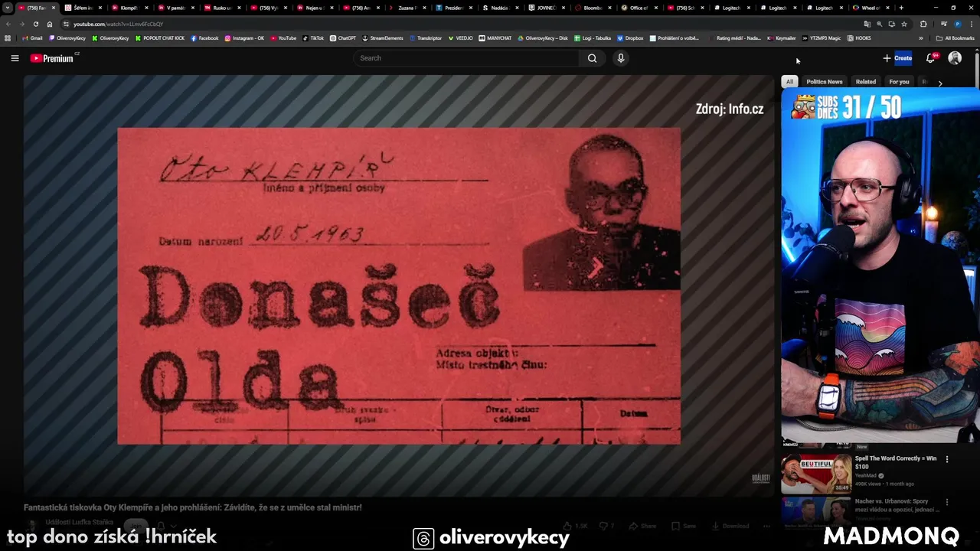Image resolution: width=980 pixels, height=551 pixels.
Task: Switch to the JOVINEČ tab
Action: (x=546, y=8)
